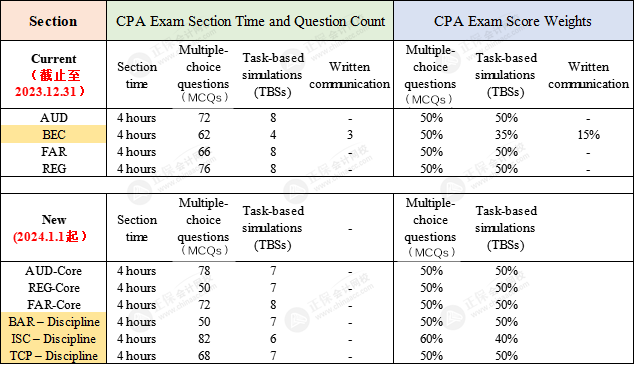Viewport: 634px width, 365px height.
Task: Select the AUD-Core row label
Action: [x=53, y=271]
